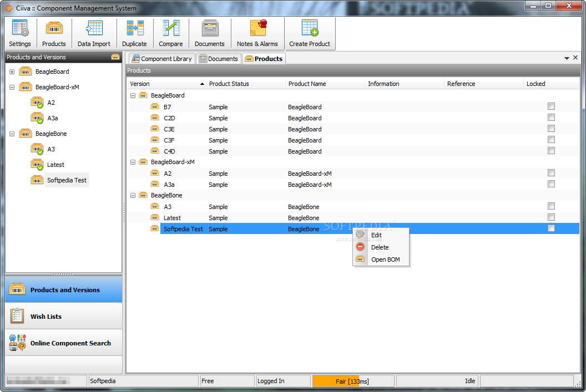The image size is (586, 392).
Task: Toggle Locked checkbox for C3F
Action: point(551,140)
